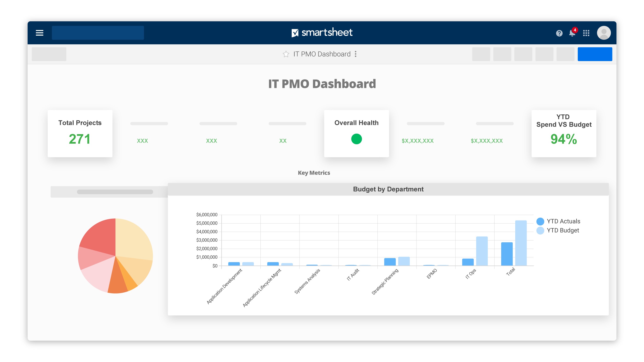Open the user account avatar
The width and height of the screenshot is (644, 362).
pyautogui.click(x=604, y=33)
